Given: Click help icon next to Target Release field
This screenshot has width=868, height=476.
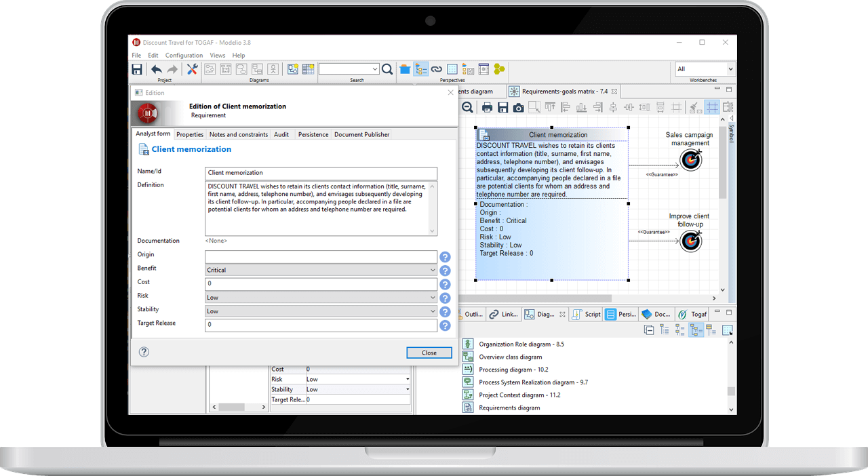Looking at the screenshot, I should tap(446, 325).
